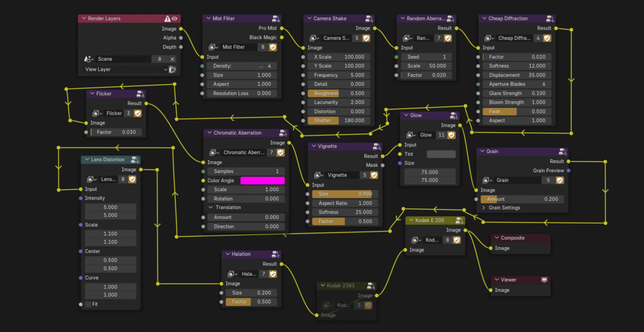Click the node group icon on Kodak E 200 header
644x332 pixels.
pyautogui.click(x=459, y=220)
